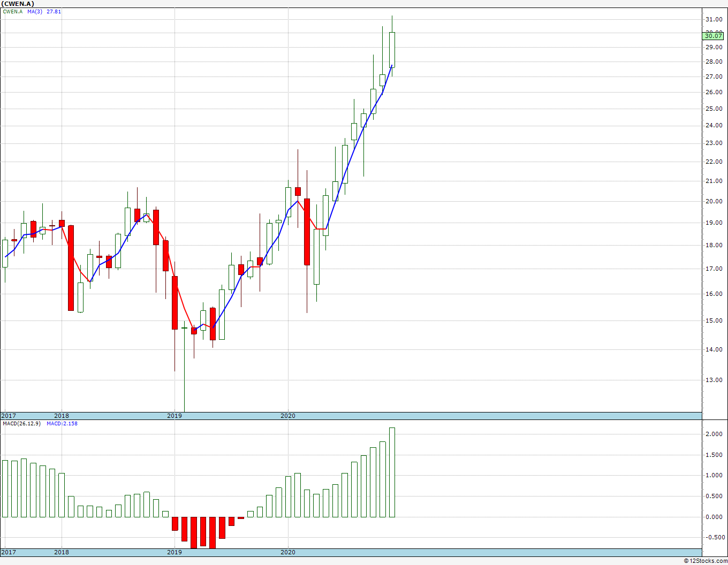Click the 27.00 price axis label
The width and height of the screenshot is (728, 565).
(713, 77)
